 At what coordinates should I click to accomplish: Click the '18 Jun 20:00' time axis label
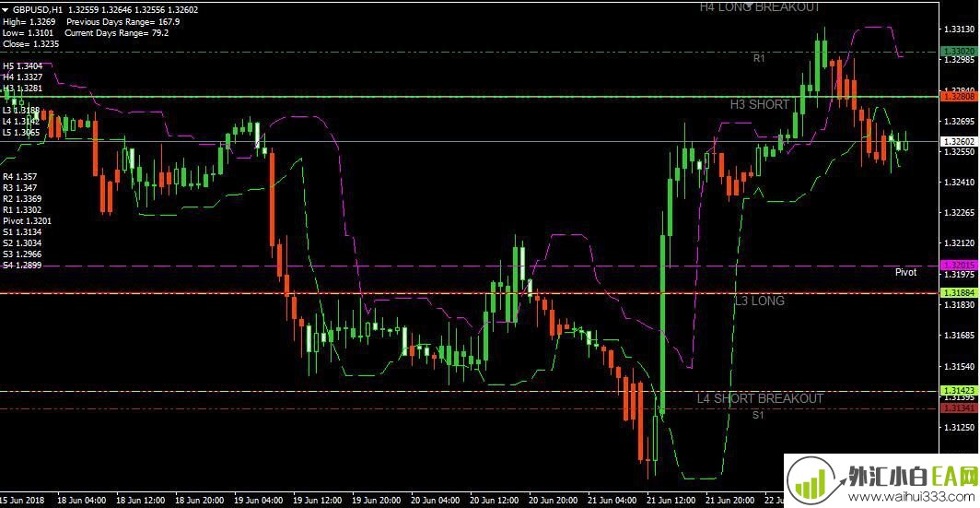(199, 502)
